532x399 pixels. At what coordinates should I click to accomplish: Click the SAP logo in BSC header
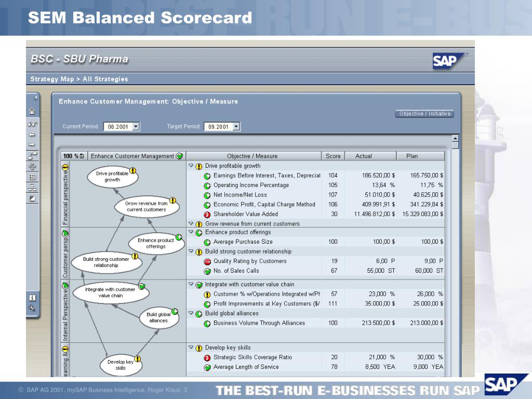(x=448, y=61)
